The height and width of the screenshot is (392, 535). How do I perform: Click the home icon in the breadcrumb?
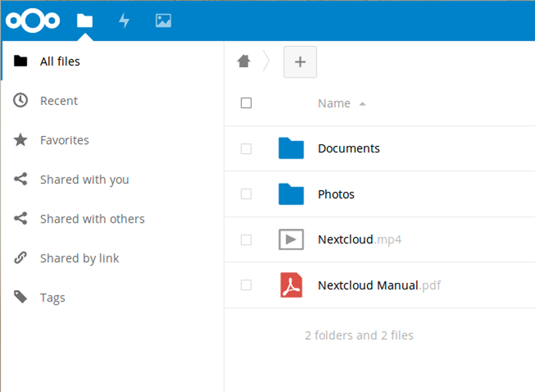pyautogui.click(x=243, y=61)
